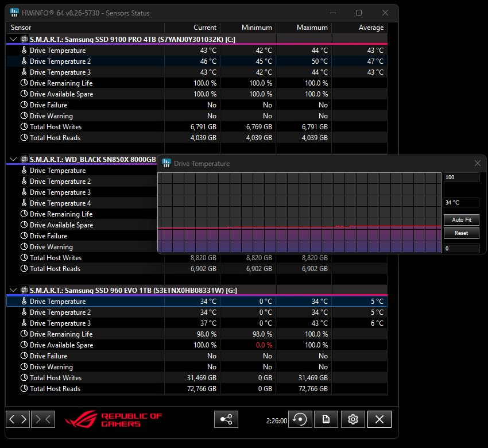Maximize the HWiNFO Sensors Status window
This screenshot has height=448, width=488.
[358, 13]
